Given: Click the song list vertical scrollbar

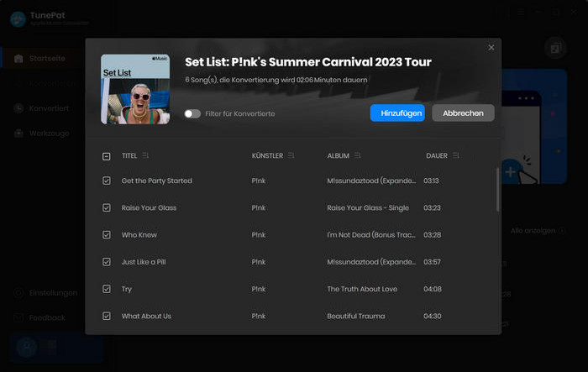Looking at the screenshot, I should pyautogui.click(x=497, y=190).
